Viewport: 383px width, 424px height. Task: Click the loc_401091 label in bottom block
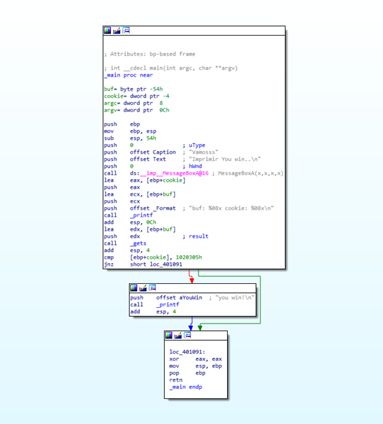[x=187, y=352]
